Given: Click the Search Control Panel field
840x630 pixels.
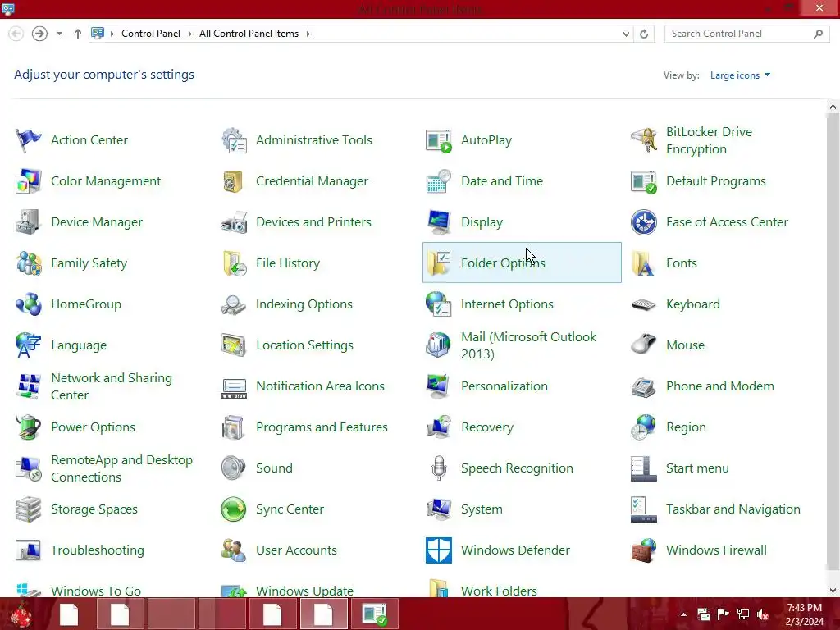Looking at the screenshot, I should (746, 34).
